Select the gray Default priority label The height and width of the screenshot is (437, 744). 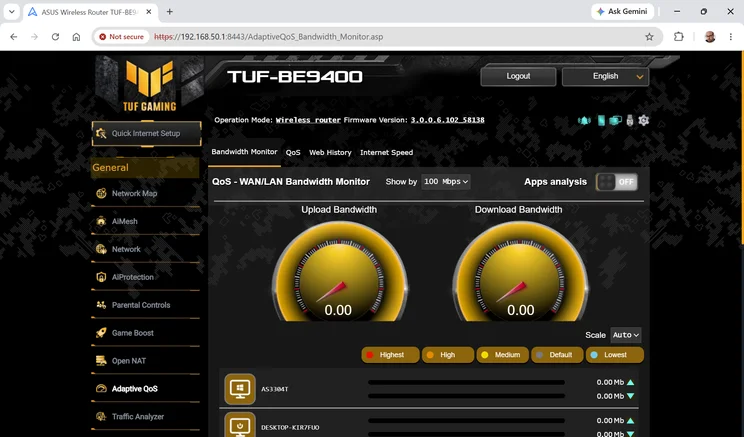tap(557, 355)
